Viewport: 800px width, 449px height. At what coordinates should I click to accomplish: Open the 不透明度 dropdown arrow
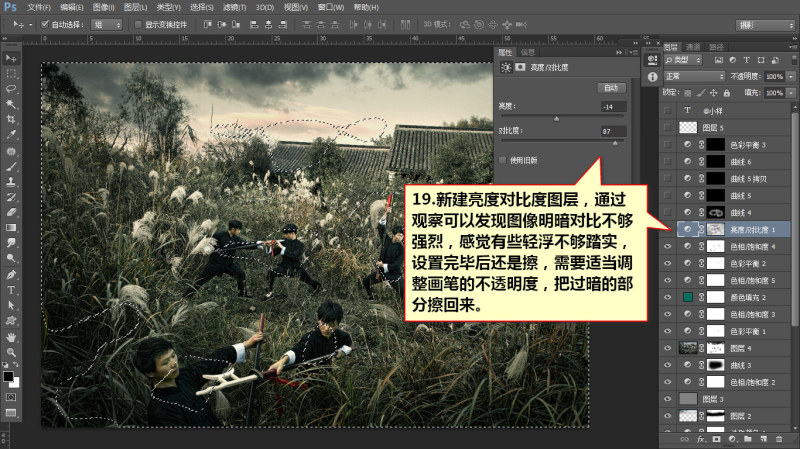click(791, 76)
